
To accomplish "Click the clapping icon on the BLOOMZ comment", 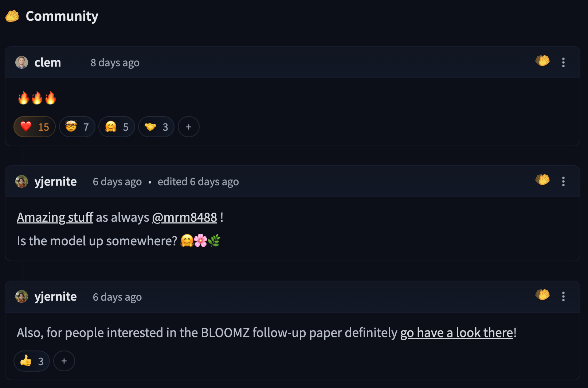I will [542, 295].
